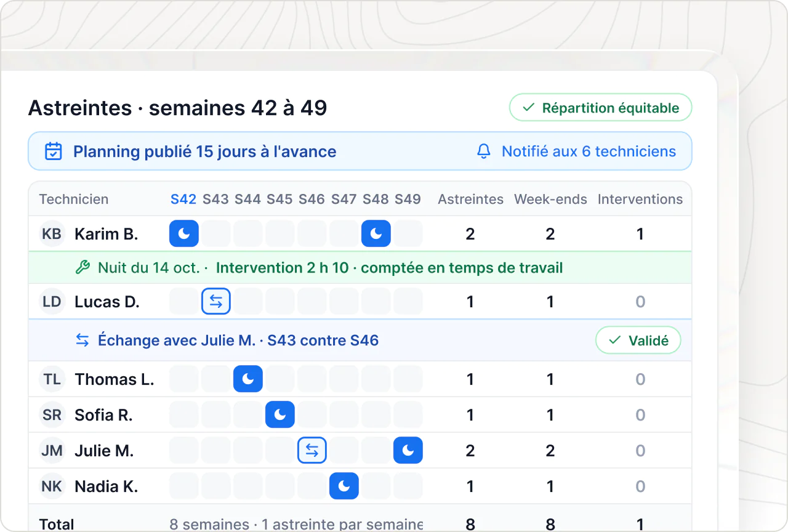Click the Échange avec Julie M. text

[x=238, y=341]
